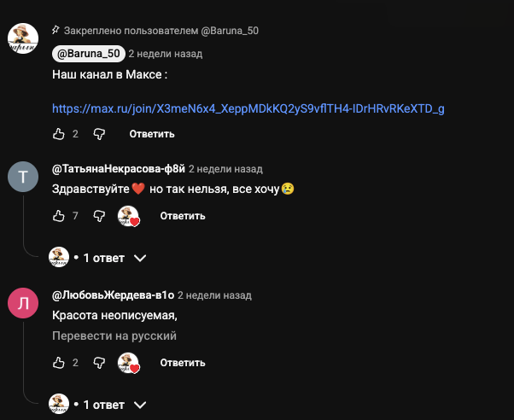This screenshot has height=420, width=514.
Task: Click the pin icon beside 'Закреплено пользователем'
Action: (55, 31)
